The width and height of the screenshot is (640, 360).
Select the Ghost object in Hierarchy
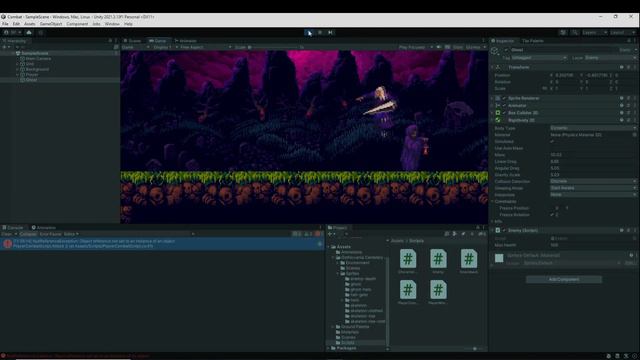coord(31,80)
